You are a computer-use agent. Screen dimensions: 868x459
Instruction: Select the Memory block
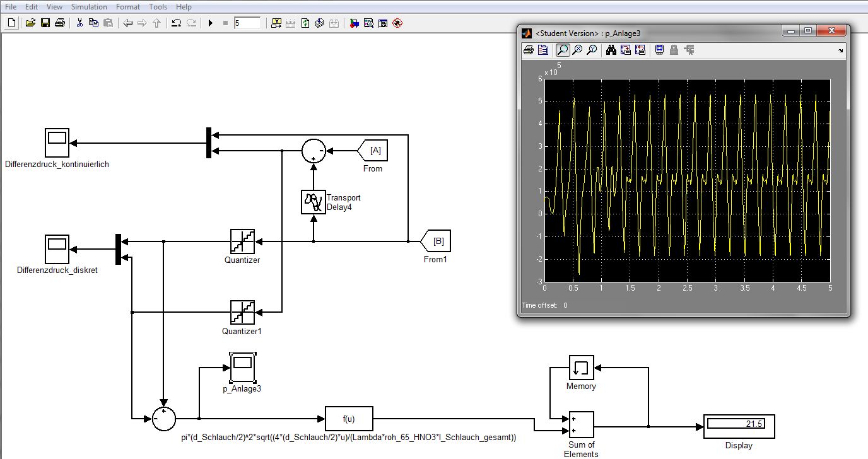click(581, 368)
